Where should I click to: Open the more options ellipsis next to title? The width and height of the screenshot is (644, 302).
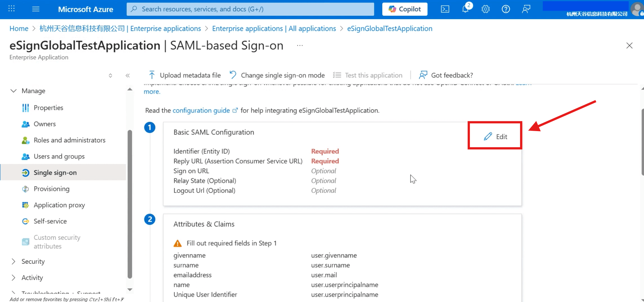pos(300,45)
